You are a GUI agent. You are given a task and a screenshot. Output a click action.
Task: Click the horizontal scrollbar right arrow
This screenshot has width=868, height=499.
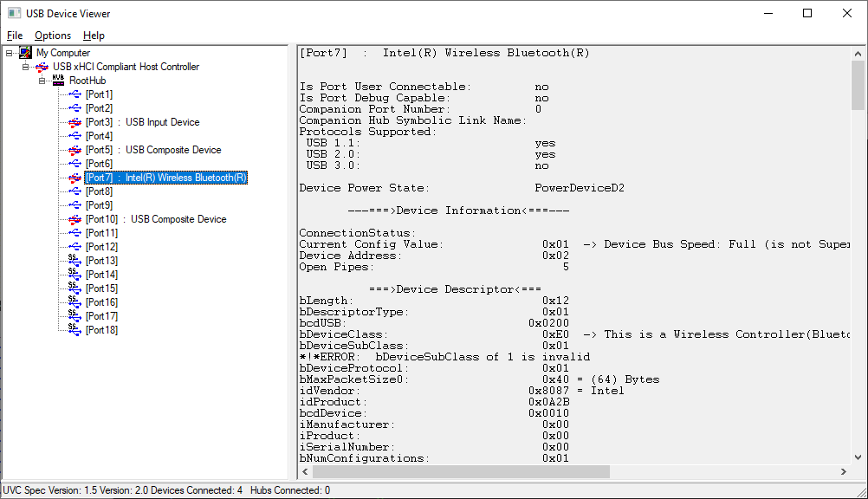pyautogui.click(x=844, y=472)
